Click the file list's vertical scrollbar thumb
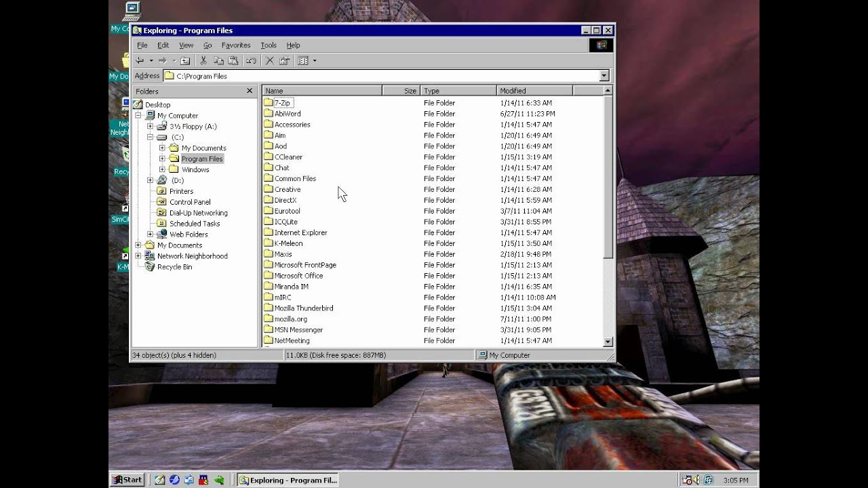Screen dimensions: 868x488 point(608,177)
